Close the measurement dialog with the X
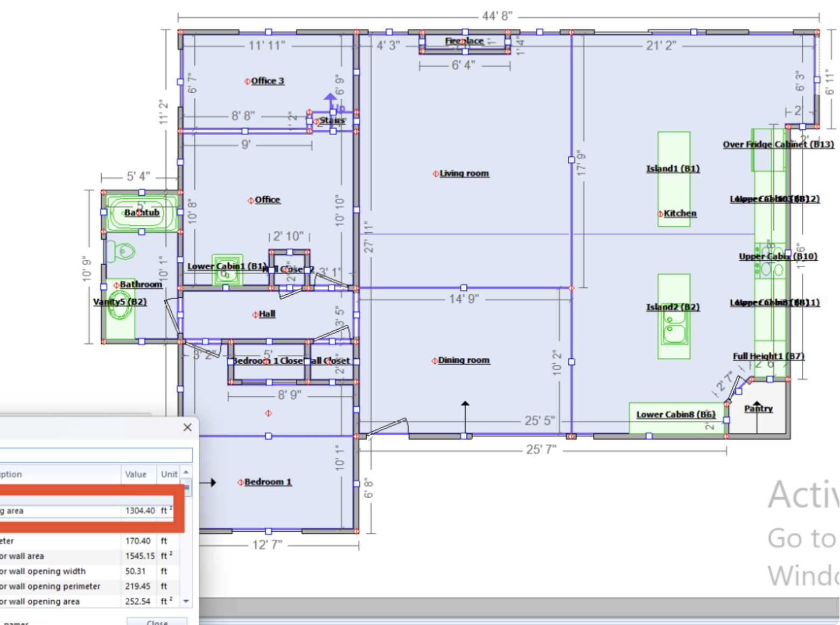Viewport: 840px width, 625px height. [187, 427]
